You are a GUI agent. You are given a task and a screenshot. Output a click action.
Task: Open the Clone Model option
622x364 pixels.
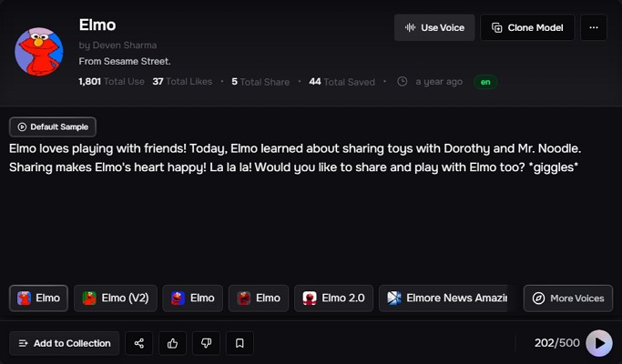click(527, 27)
